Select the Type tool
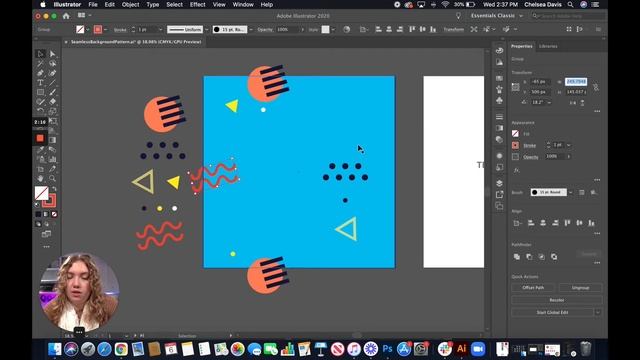Viewport: 640px width, 360px height. (x=40, y=83)
